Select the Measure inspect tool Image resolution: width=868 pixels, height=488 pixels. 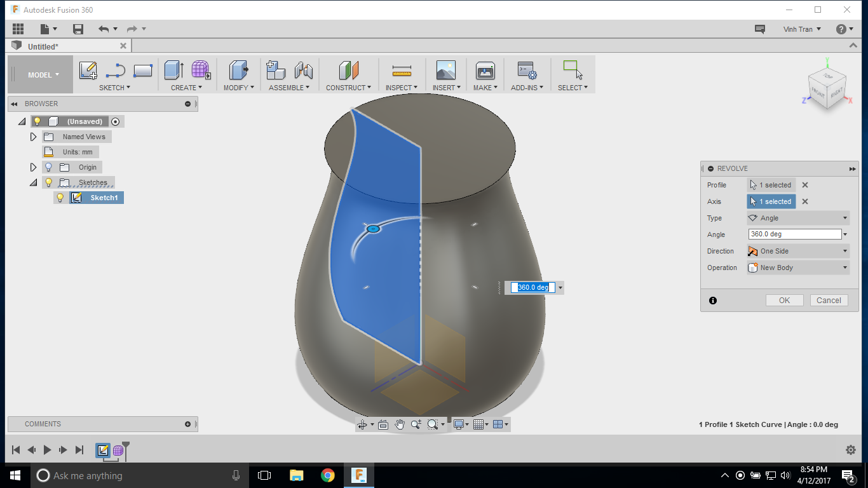[402, 71]
